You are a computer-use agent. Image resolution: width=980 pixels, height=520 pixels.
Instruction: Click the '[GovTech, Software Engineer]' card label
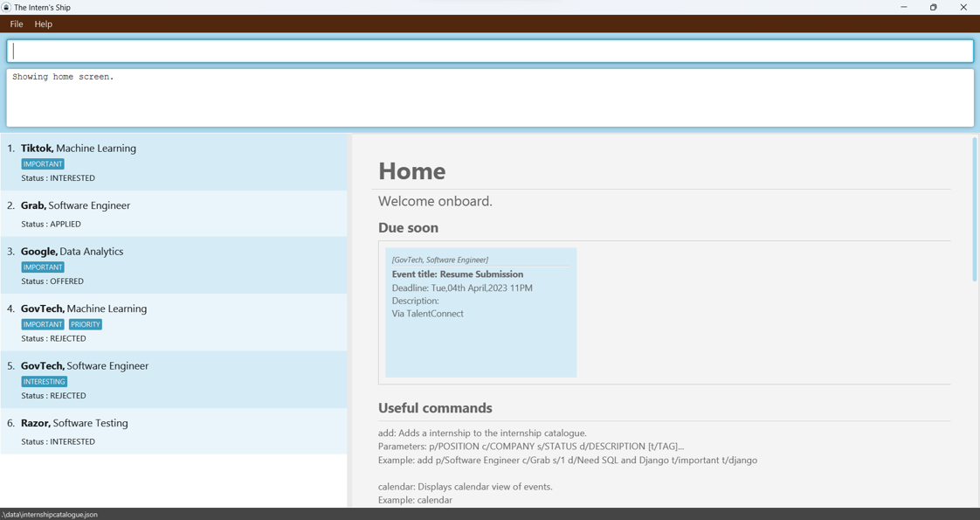tap(440, 260)
